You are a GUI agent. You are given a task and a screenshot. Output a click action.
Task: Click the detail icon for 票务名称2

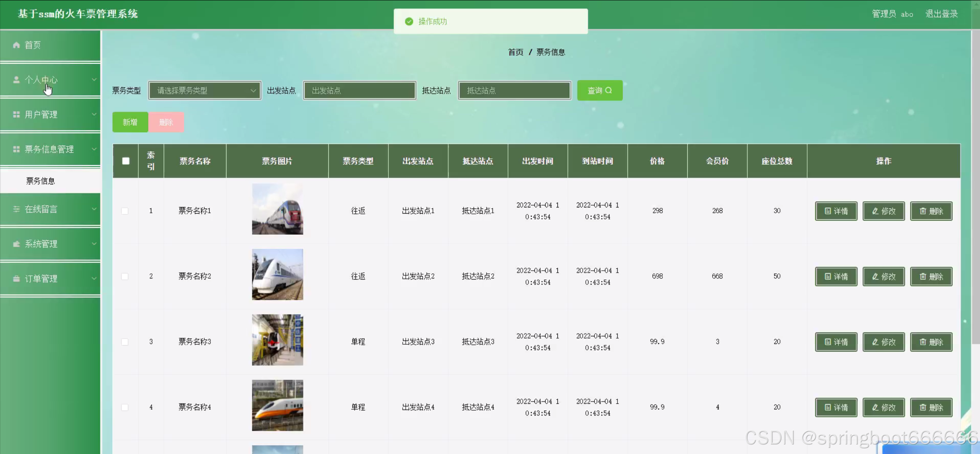(x=828, y=276)
